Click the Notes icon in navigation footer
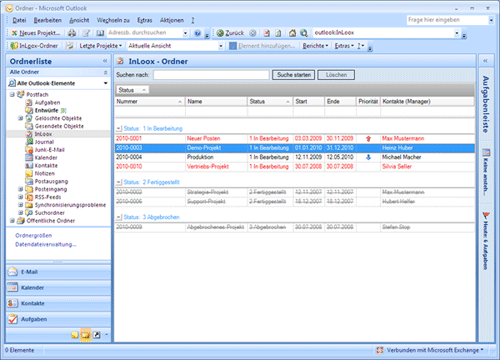Screen dimensions: 500x360 (x=75, y=335)
